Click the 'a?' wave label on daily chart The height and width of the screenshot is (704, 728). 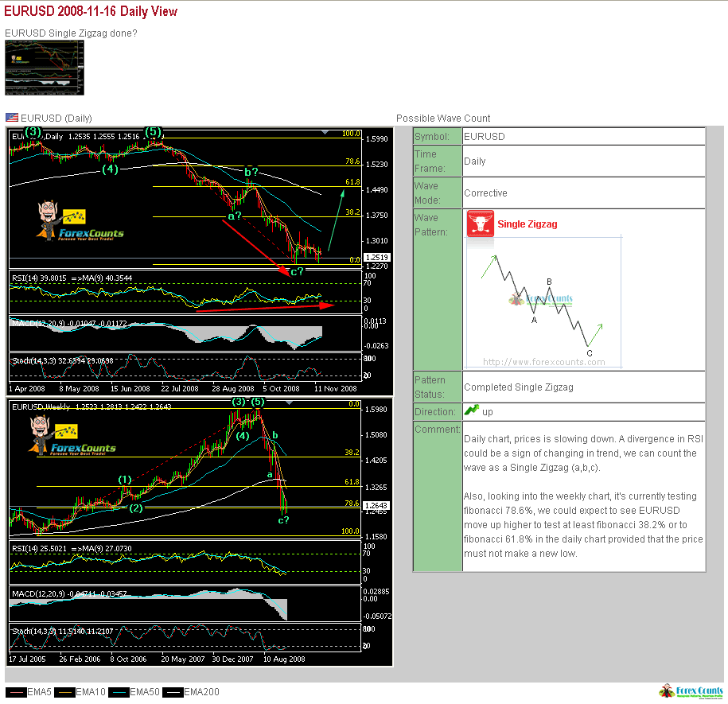235,216
